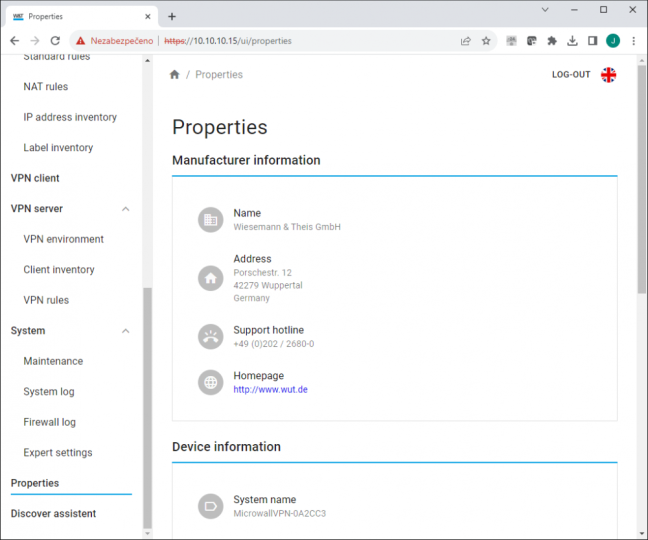Click the browser forward arrow

35,40
